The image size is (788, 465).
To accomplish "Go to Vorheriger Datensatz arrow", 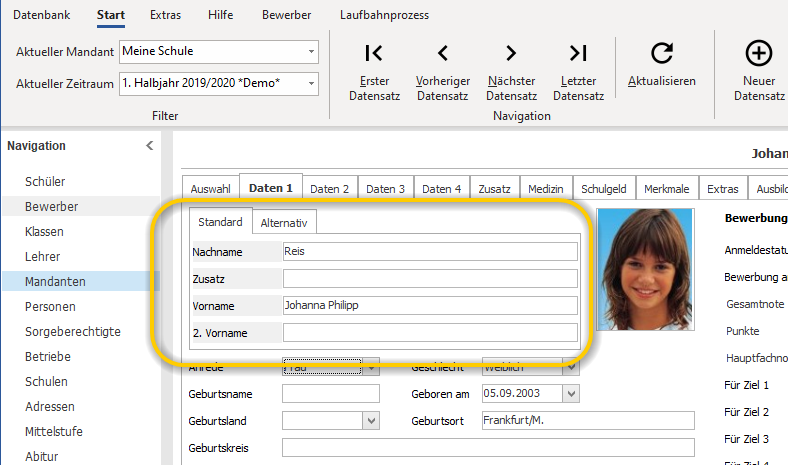I will point(443,53).
